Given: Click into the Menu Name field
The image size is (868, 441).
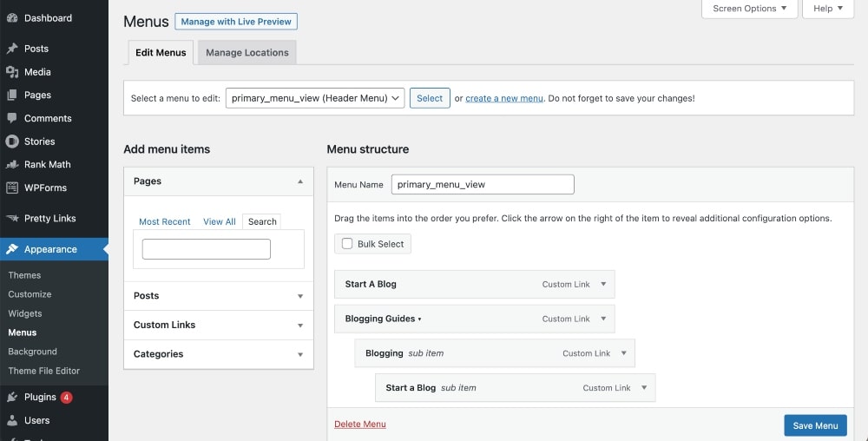Looking at the screenshot, I should coord(483,184).
